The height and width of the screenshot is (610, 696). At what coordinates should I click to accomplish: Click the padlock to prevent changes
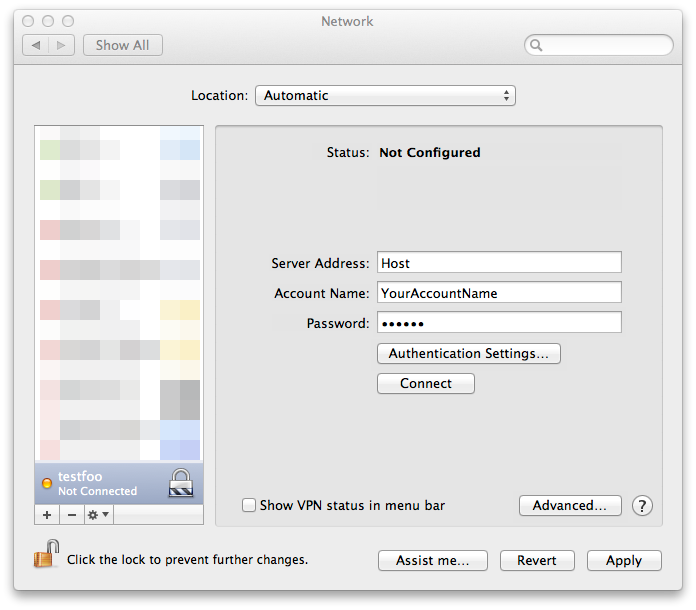[47, 554]
